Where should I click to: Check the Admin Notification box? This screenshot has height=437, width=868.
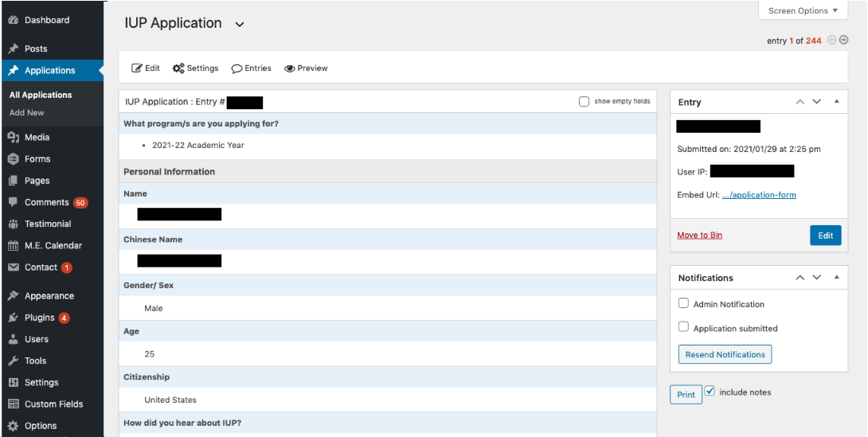click(684, 303)
